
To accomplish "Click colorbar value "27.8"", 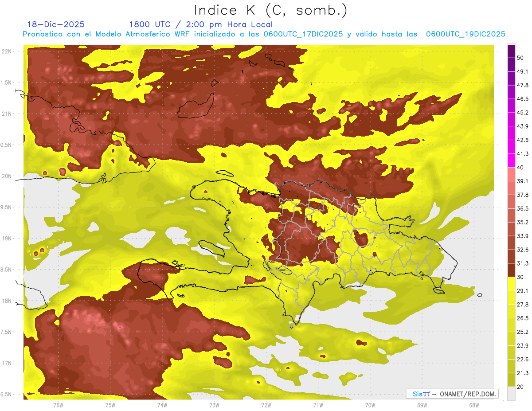I will point(523,305).
